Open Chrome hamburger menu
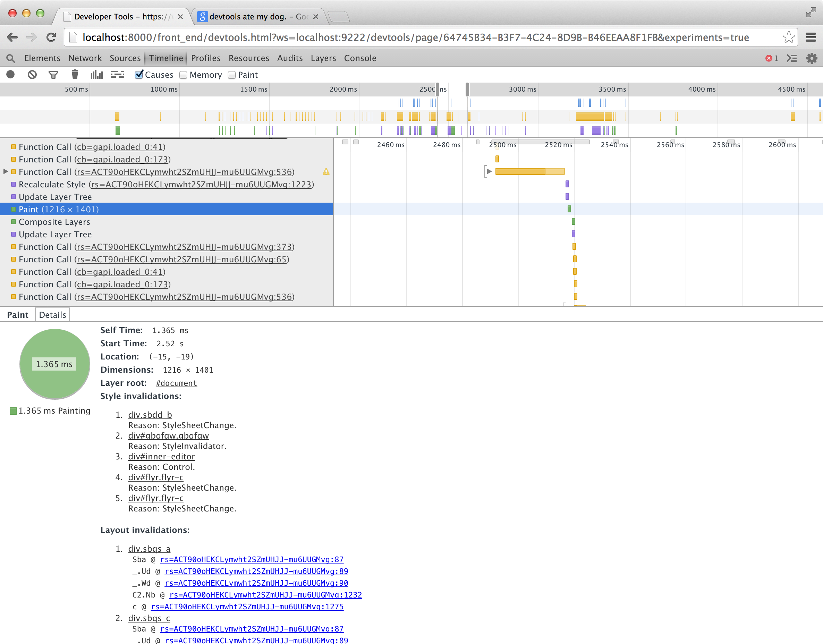Screen dimensions: 823x644 (811, 37)
